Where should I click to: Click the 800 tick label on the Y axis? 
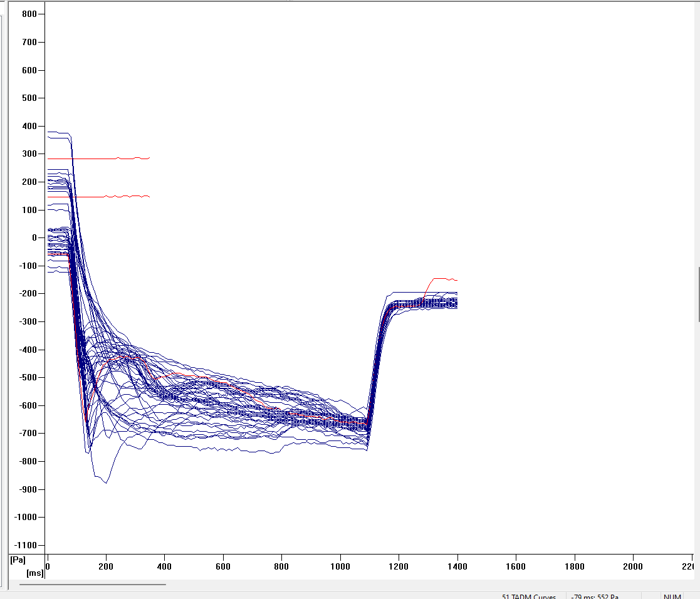[29, 14]
